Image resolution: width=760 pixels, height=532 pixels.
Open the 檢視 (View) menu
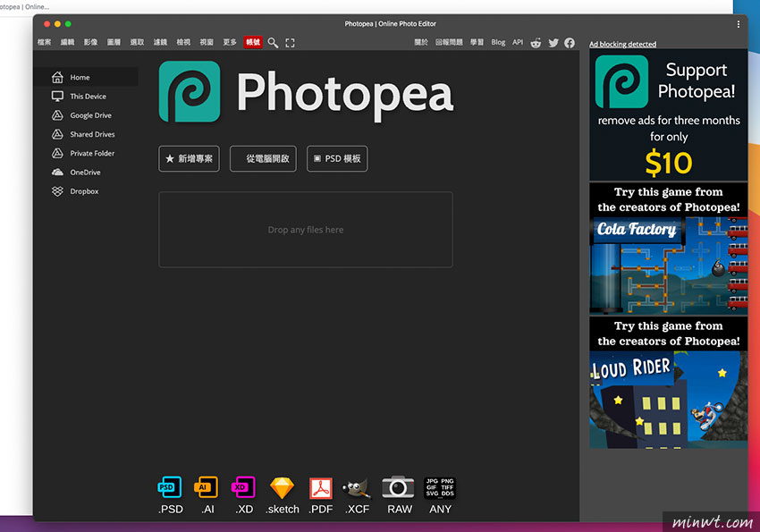183,42
